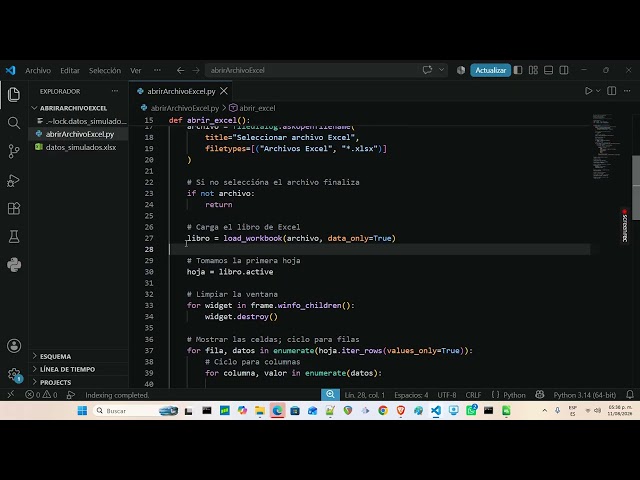Viewport: 640px width, 480px height.
Task: Open the Run and Debug view
Action: (14, 180)
